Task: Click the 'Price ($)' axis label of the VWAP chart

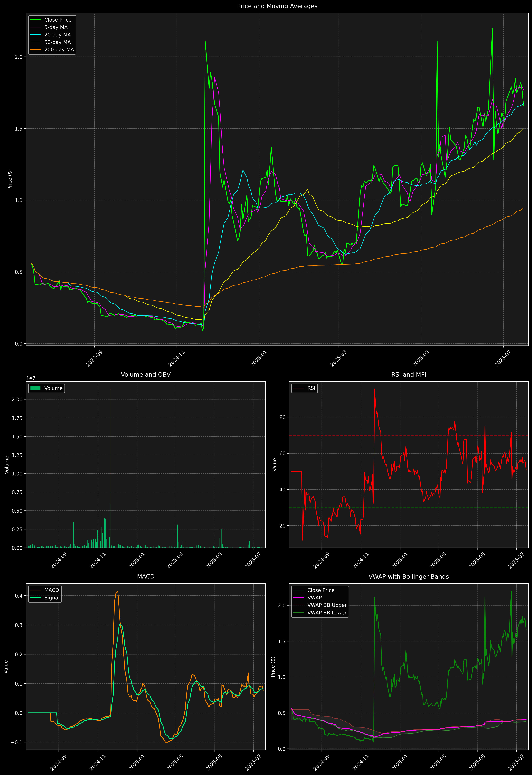Action: (x=273, y=667)
